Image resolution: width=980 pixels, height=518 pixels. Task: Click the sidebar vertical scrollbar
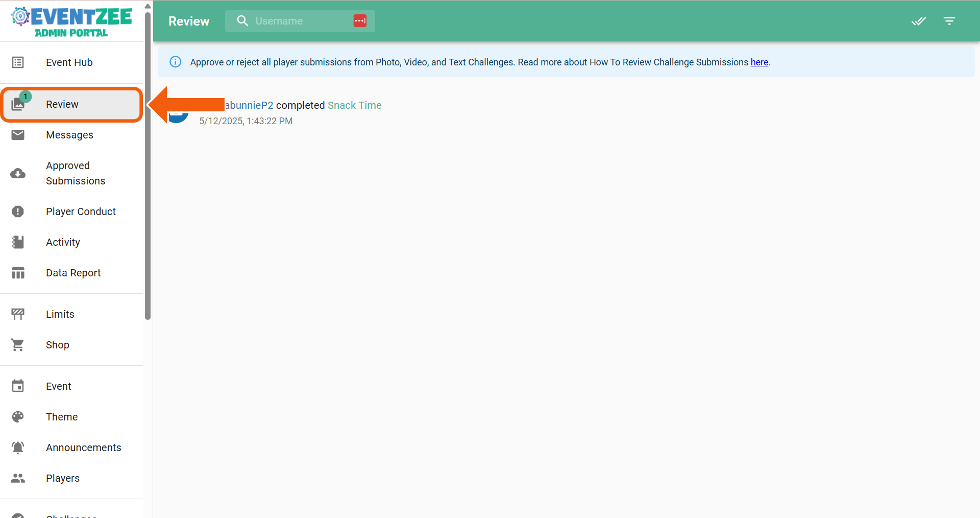point(148,166)
